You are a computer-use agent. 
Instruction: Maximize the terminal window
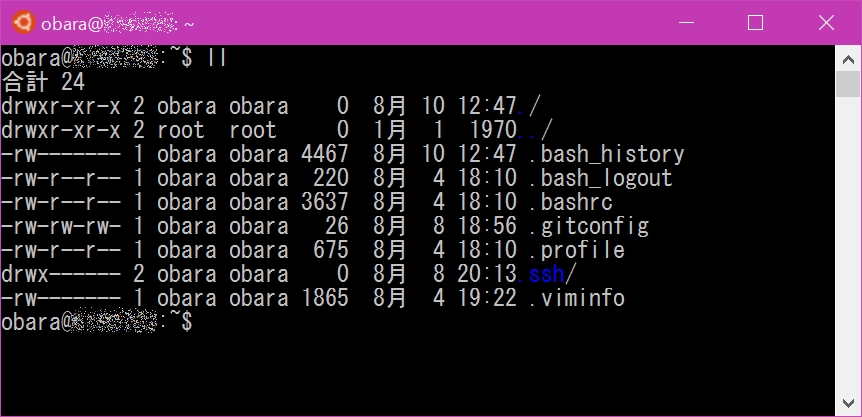[x=755, y=23]
